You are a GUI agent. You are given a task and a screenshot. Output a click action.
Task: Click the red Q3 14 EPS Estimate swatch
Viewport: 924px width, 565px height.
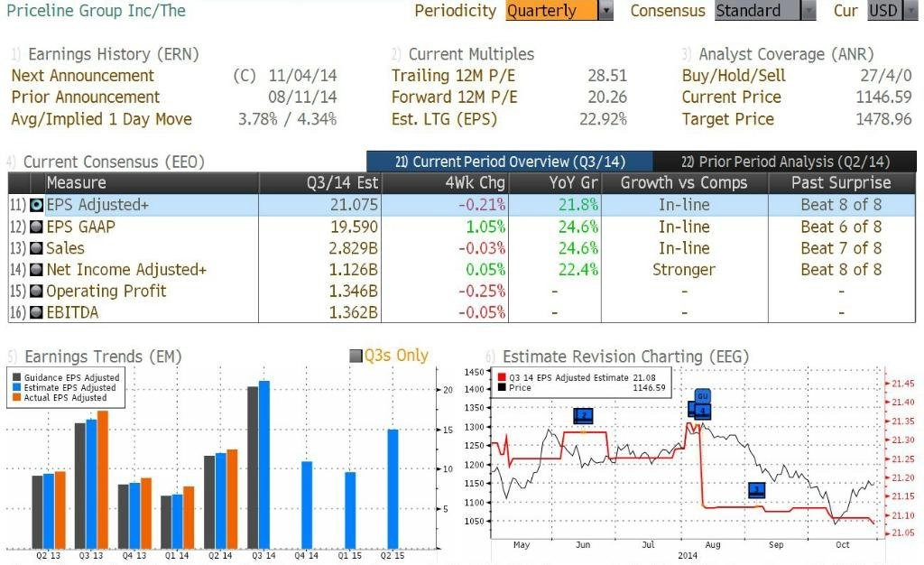click(502, 377)
